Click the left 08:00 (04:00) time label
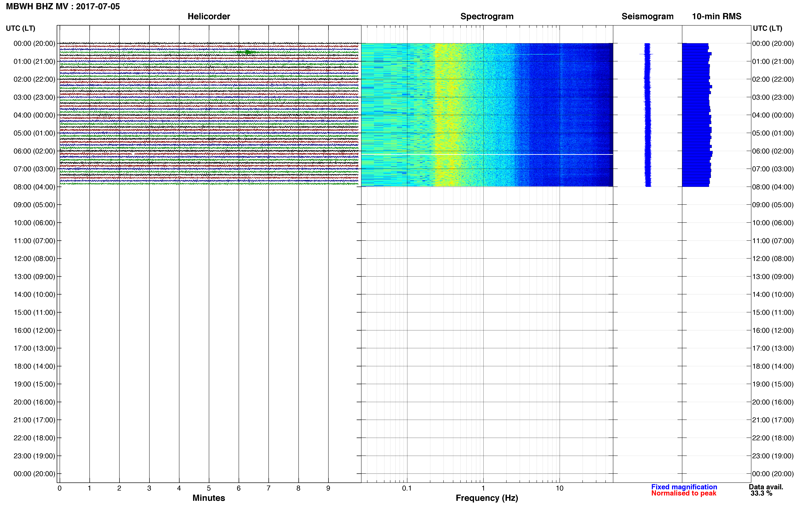Screen dimensions: 812x508 [x=34, y=187]
